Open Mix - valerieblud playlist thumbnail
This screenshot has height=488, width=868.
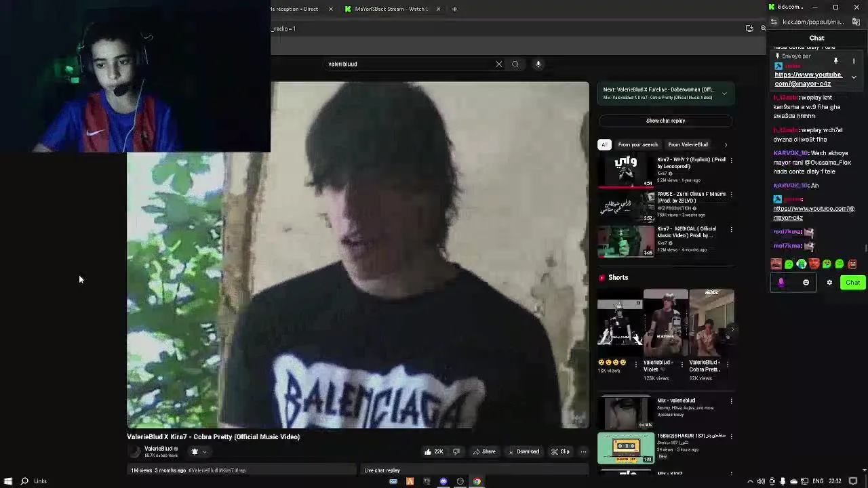coord(626,412)
